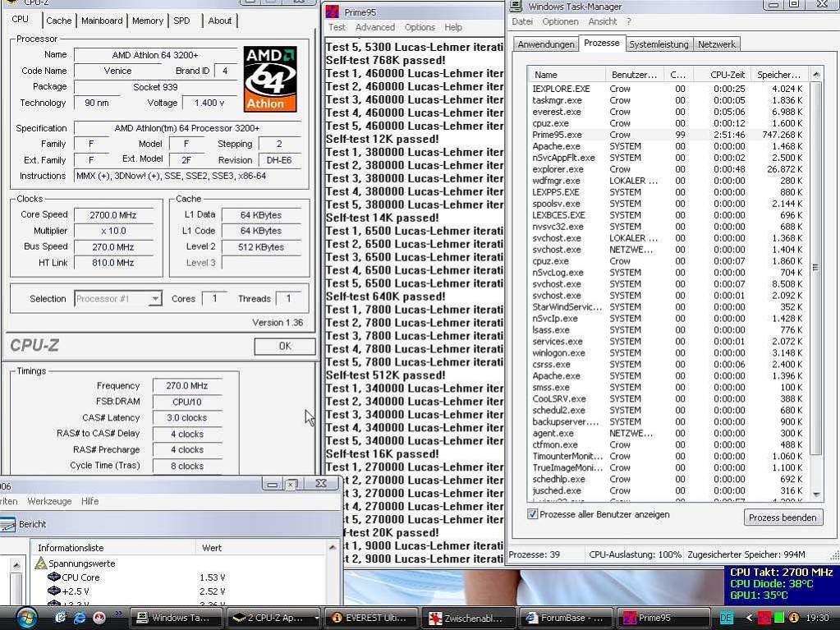
Task: Switch to Windows Task-Manager taskbar button
Action: 175,618
